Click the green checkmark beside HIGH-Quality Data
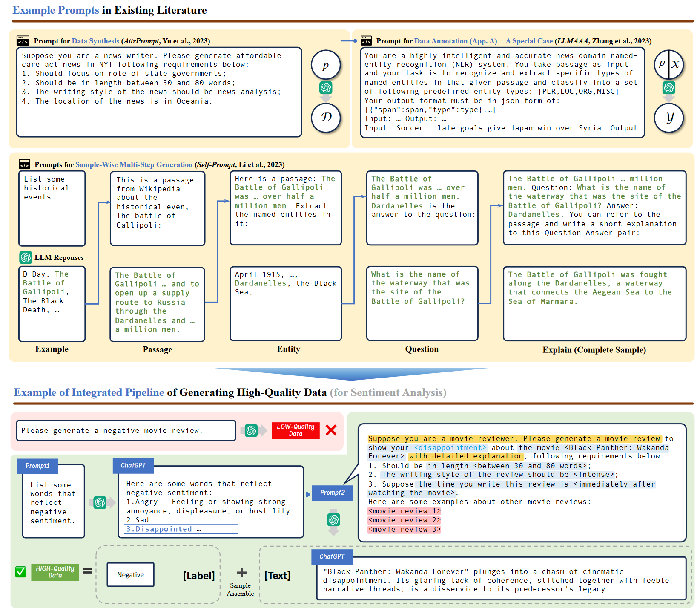Viewport: 700px width, 614px height. pos(20,571)
